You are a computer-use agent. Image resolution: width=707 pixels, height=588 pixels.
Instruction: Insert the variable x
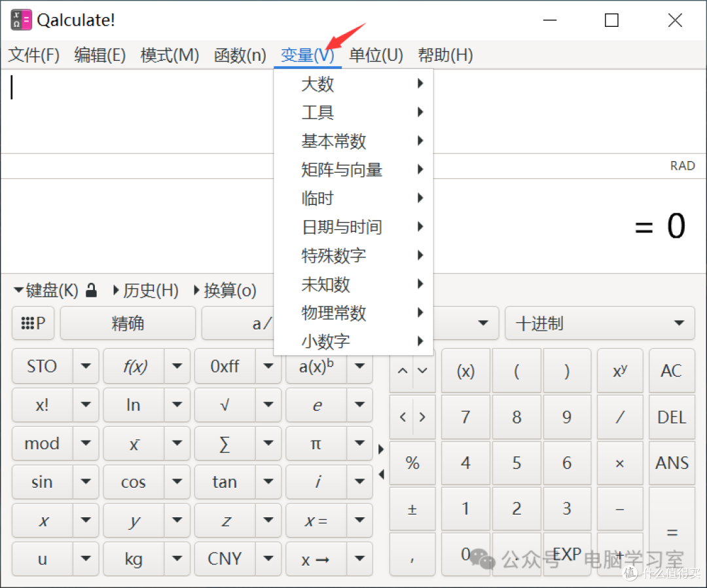[42, 521]
